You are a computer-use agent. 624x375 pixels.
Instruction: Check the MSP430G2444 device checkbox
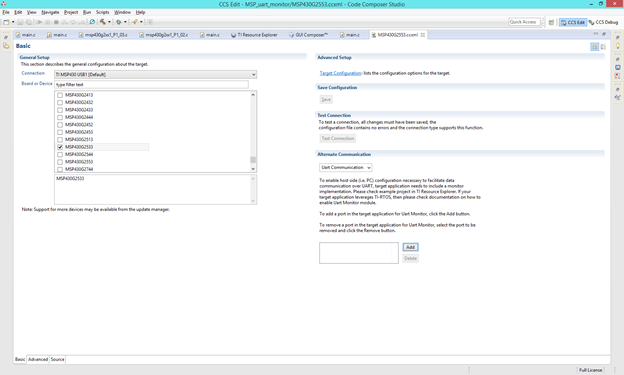[60, 117]
